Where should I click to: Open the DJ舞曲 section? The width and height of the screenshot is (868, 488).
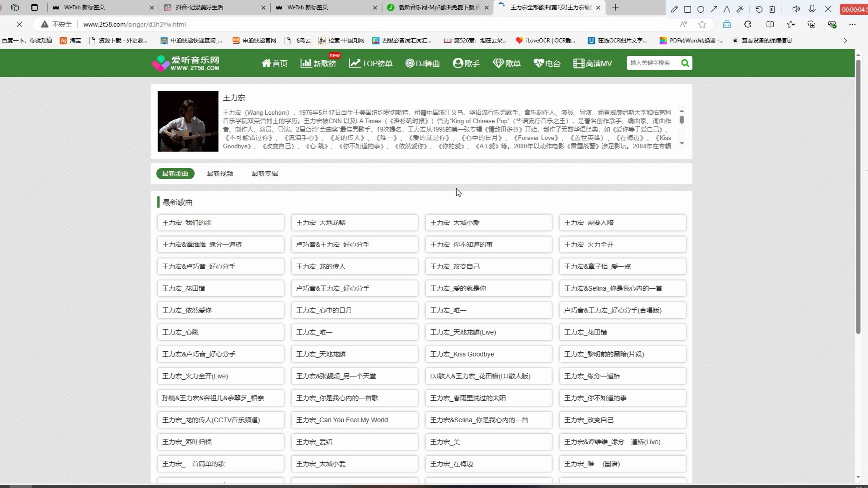click(422, 63)
